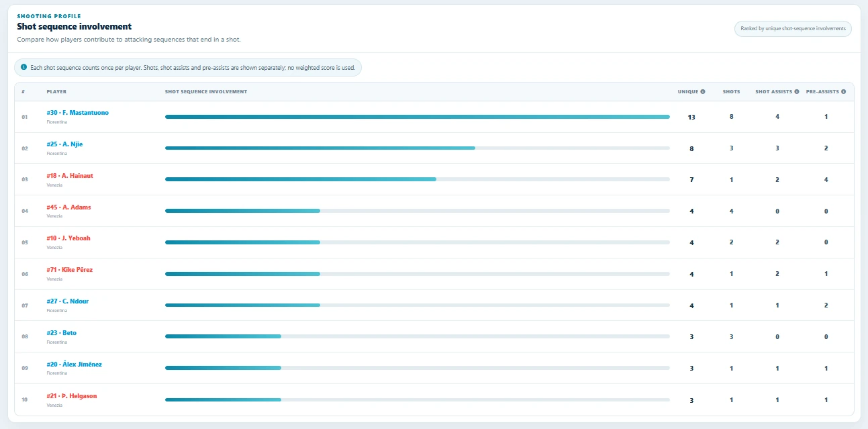Open player #27 C. Ndour

[67, 301]
